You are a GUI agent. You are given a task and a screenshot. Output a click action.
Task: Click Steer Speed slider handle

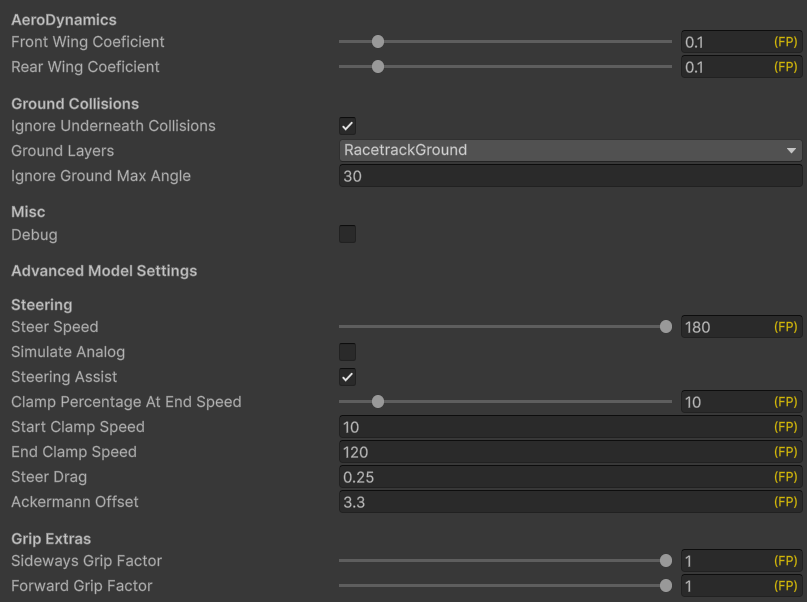[x=666, y=327]
